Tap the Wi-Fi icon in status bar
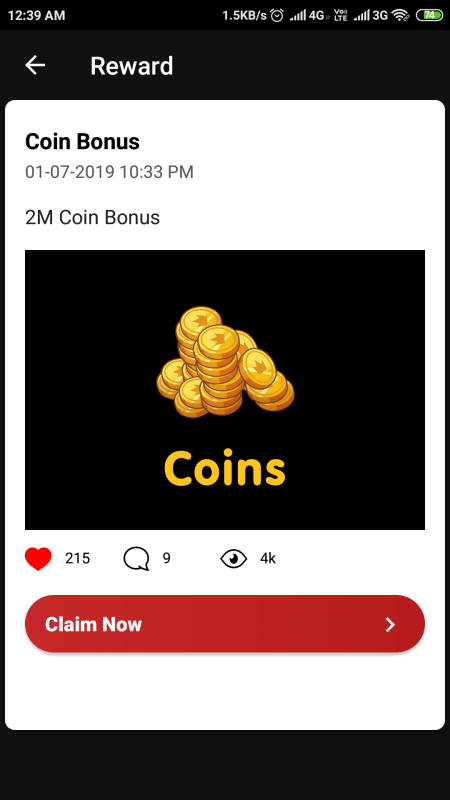 [401, 15]
